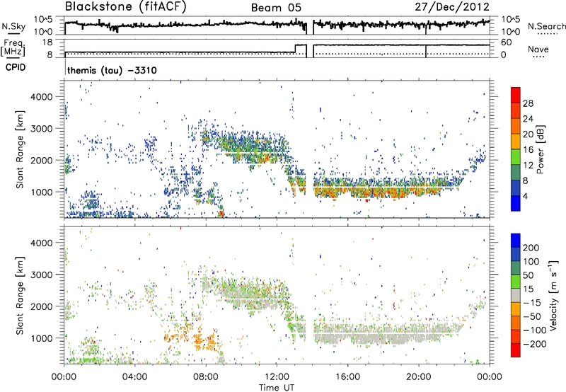Click the frequency step-up in the frequency trace
The height and width of the screenshot is (392, 566).
point(296,49)
